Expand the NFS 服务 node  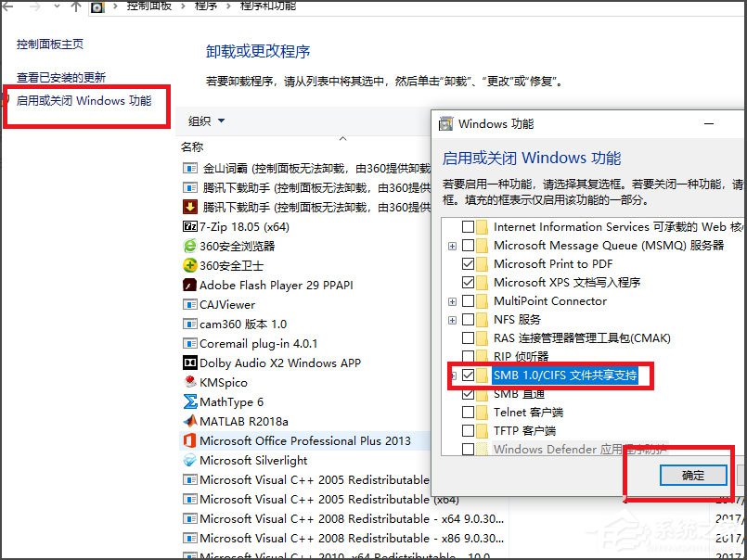point(451,319)
